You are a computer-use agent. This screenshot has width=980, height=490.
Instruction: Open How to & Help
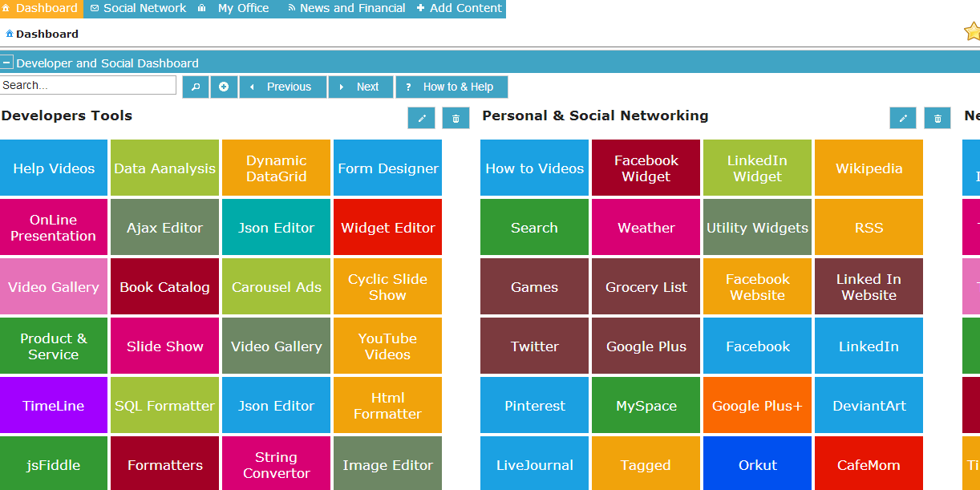452,87
